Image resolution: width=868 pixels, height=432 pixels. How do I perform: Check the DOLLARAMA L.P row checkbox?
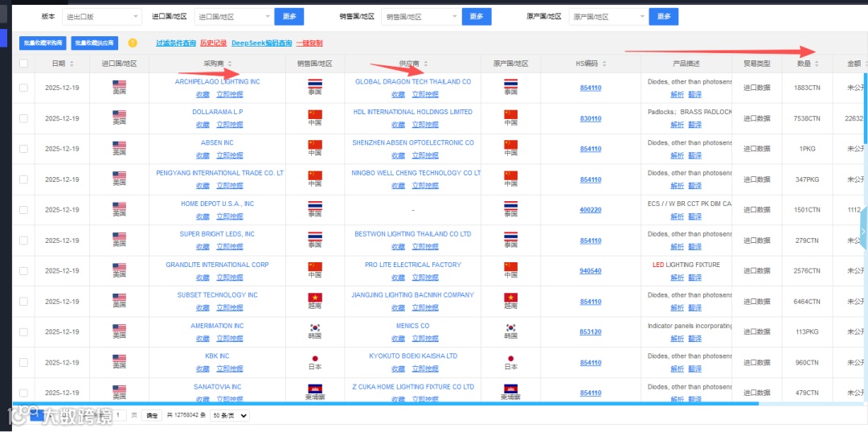23,118
